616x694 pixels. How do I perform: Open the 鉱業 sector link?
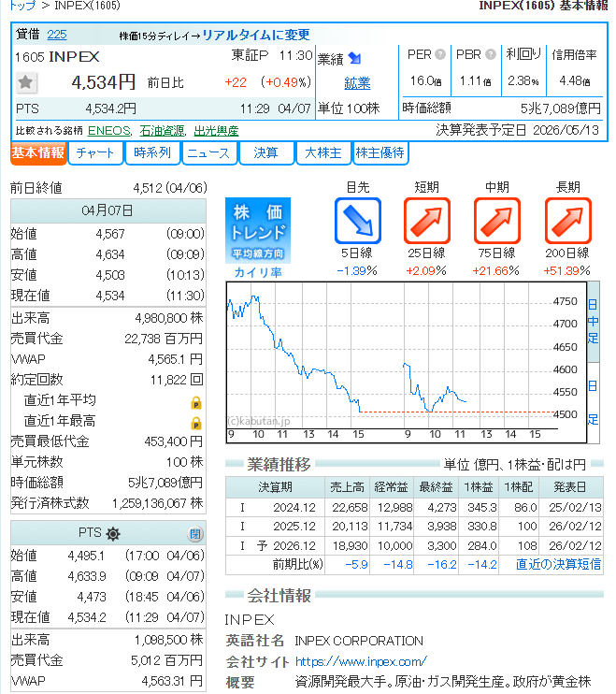pos(357,82)
